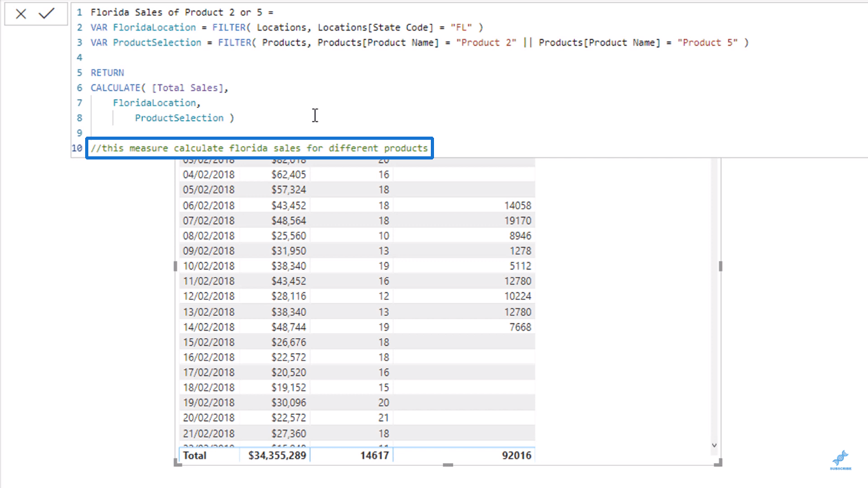Select the $48,744 sales cell
Screen dimensions: 868x488
pyautogui.click(x=288, y=327)
